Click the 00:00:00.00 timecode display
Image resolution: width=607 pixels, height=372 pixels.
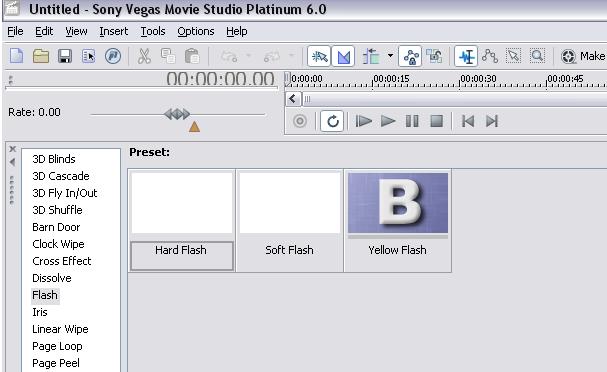(x=221, y=79)
